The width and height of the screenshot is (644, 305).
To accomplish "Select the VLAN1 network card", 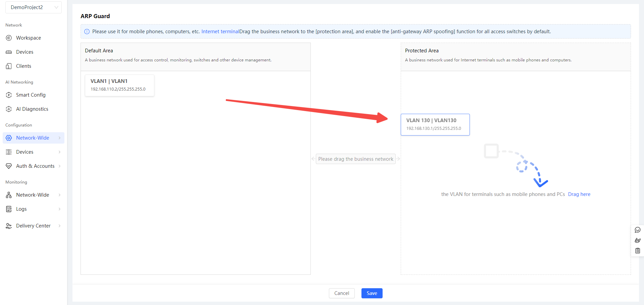I will click(x=119, y=85).
